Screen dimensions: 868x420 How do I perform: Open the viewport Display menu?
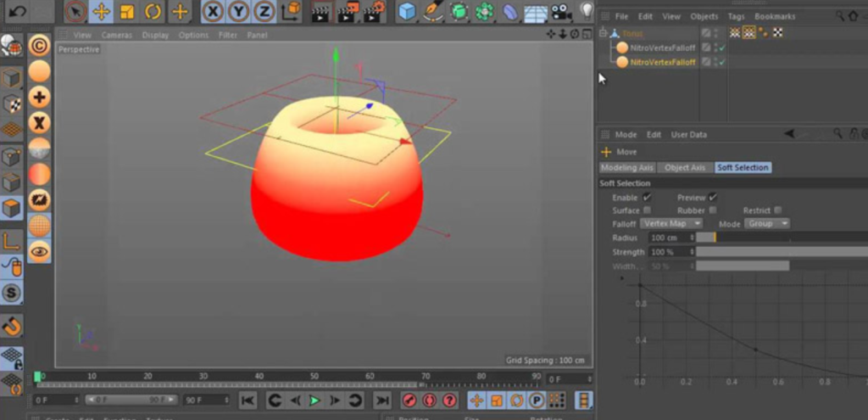point(155,35)
